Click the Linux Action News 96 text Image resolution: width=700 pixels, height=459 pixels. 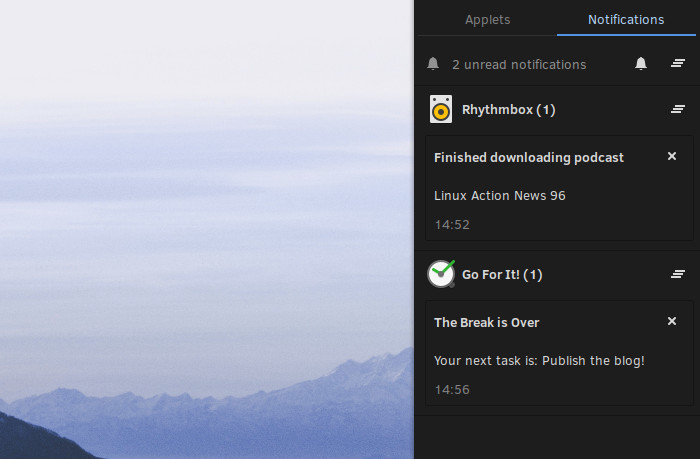tap(500, 196)
